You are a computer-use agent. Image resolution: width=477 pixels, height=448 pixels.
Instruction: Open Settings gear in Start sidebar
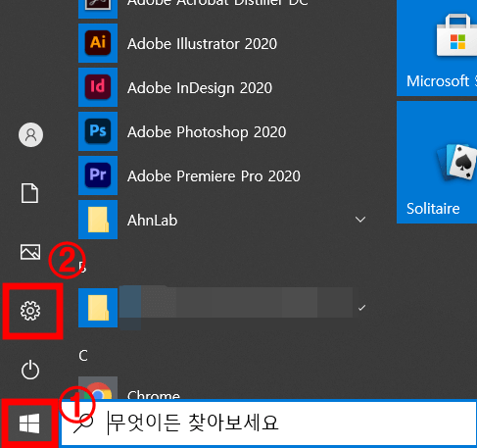(30, 311)
